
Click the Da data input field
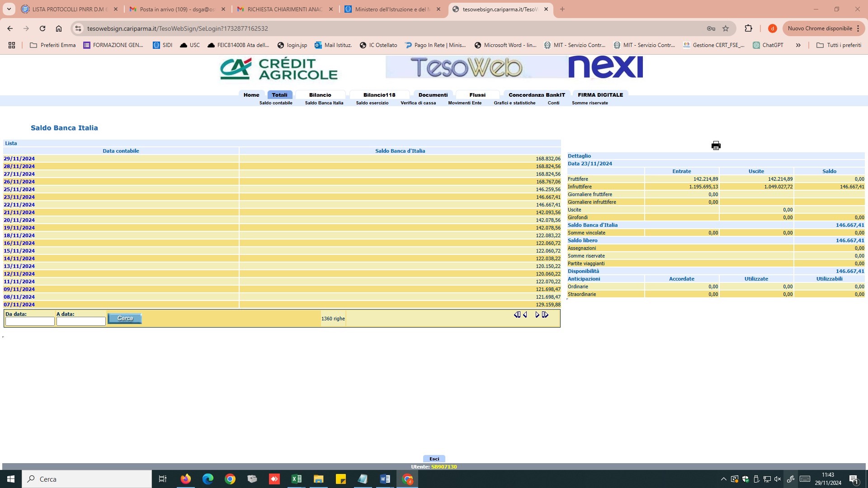tap(30, 321)
